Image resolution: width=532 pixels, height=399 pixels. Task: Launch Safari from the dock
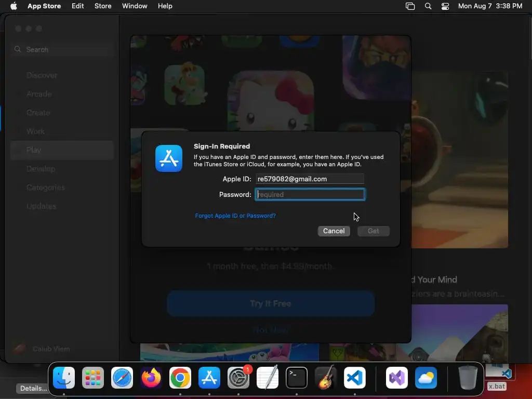click(122, 378)
